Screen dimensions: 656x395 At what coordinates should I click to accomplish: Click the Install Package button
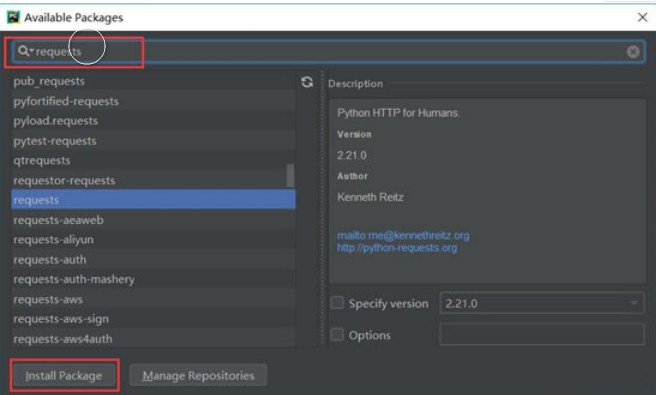tap(64, 375)
